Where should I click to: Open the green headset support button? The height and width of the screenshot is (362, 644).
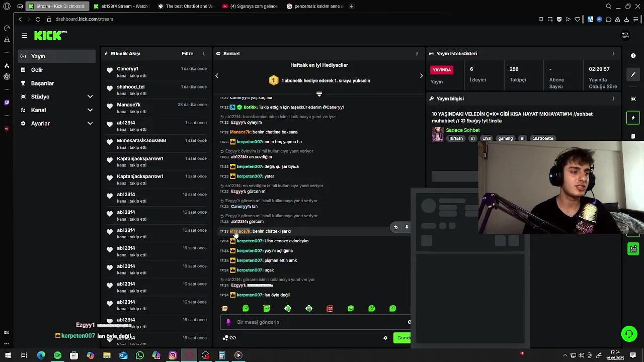pyautogui.click(x=628, y=334)
